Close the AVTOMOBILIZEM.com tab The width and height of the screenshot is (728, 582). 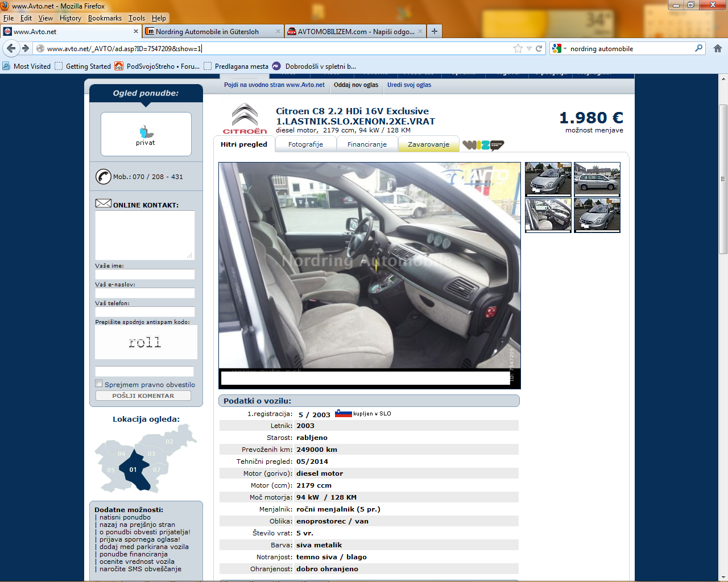420,31
